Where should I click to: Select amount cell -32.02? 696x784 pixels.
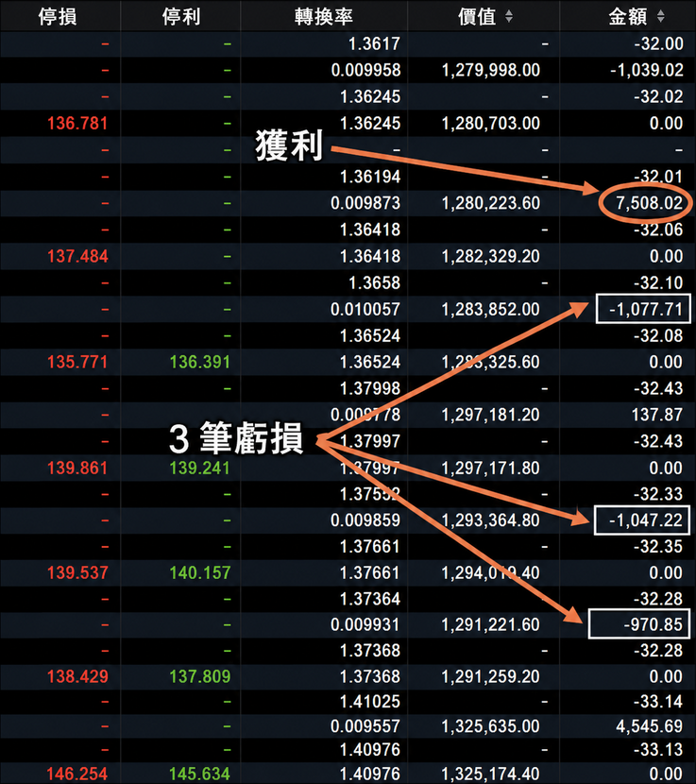[x=658, y=96]
